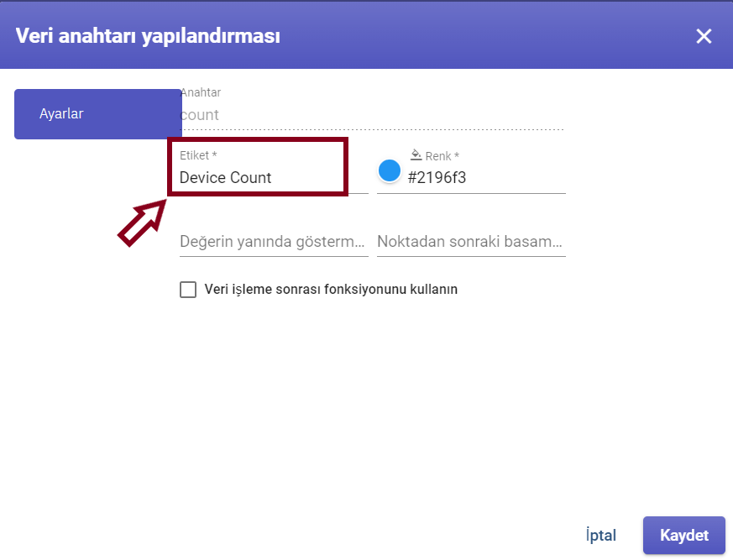This screenshot has height=560, width=733.
Task: Cancel with the İptal button
Action: click(601, 535)
